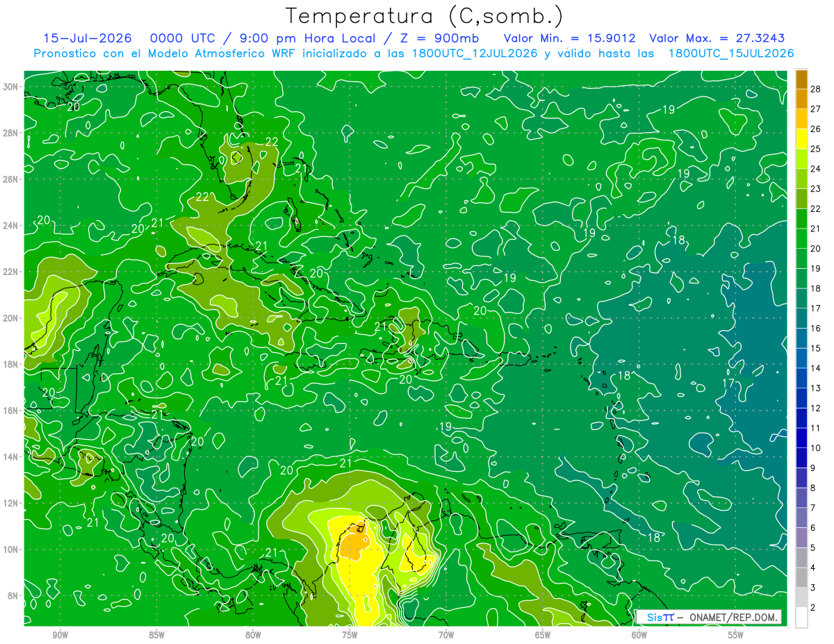The image size is (834, 644).
Task: Click the "80W" longitude label
Action: click(x=253, y=636)
